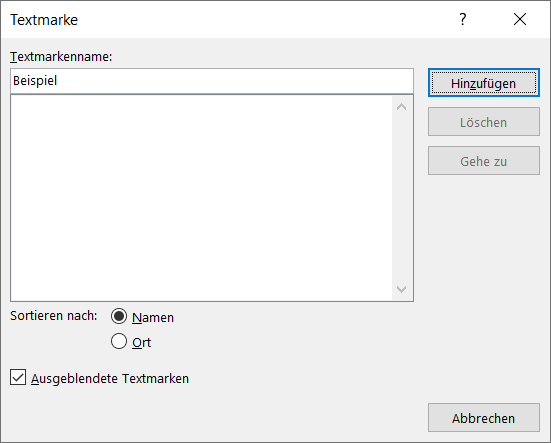This screenshot has height=443, width=551.
Task: Open help via the question mark icon
Action: [463, 19]
